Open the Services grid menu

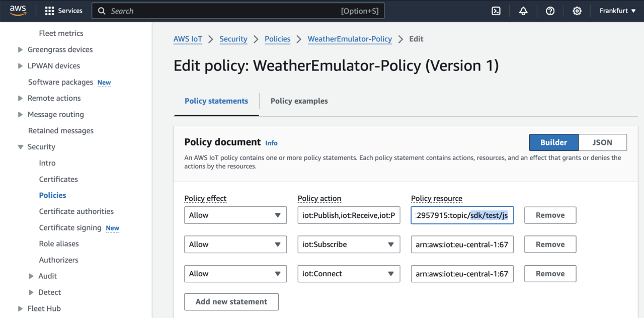[63, 11]
